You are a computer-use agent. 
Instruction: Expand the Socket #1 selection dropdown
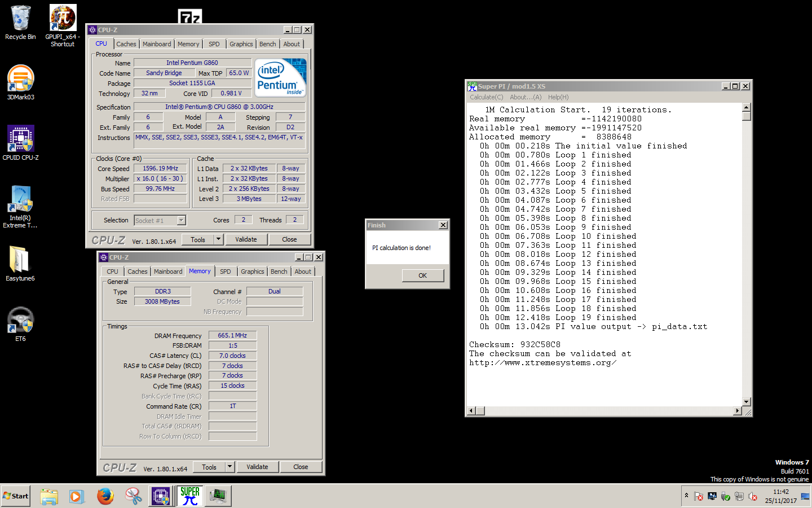[x=181, y=220]
